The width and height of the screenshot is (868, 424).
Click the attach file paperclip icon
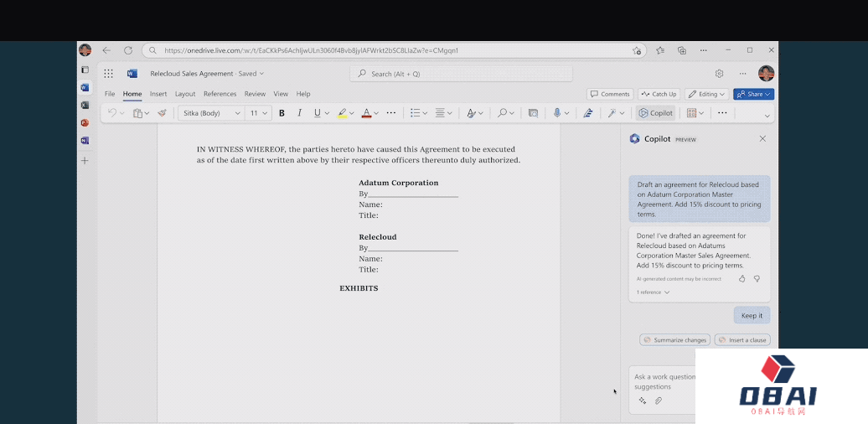coord(659,401)
